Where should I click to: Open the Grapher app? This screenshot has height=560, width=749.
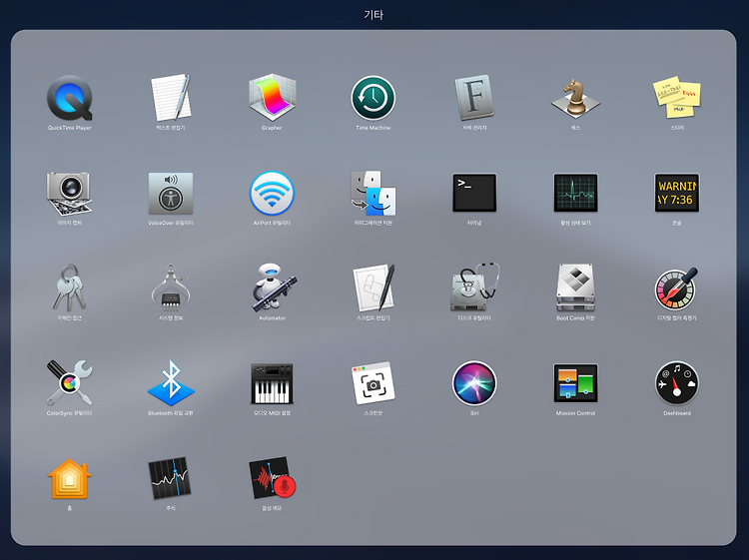(273, 98)
